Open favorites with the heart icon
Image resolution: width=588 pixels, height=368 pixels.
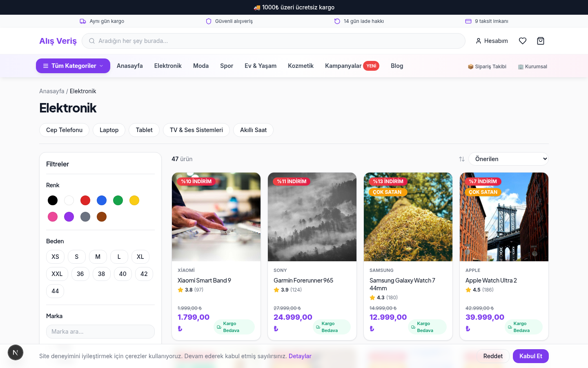point(523,41)
